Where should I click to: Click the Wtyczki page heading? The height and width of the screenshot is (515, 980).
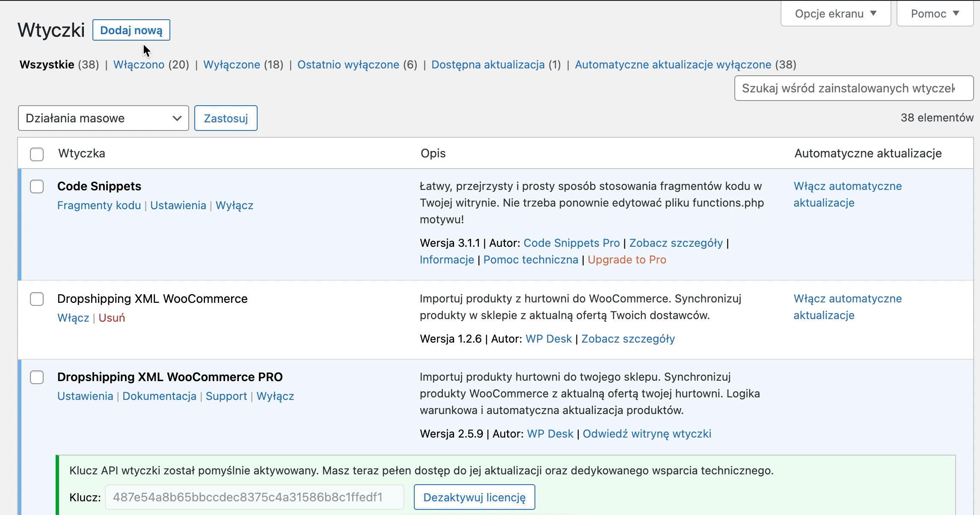click(51, 30)
